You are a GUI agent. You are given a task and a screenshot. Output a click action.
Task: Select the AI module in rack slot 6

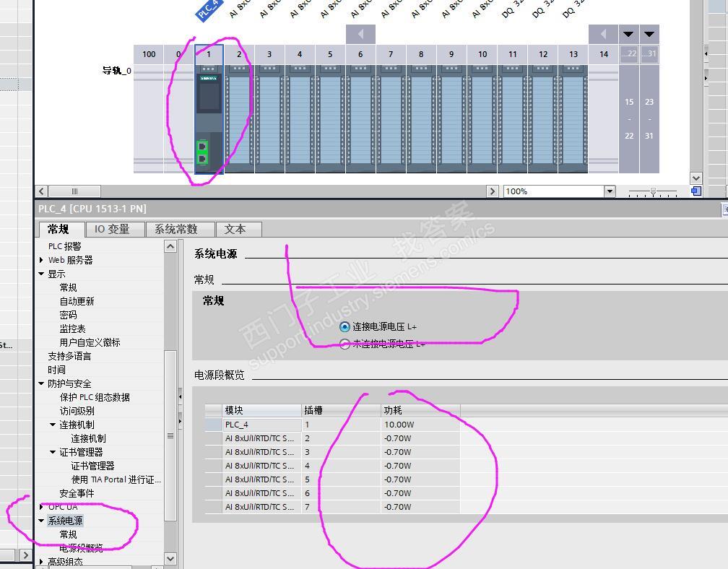point(361,119)
